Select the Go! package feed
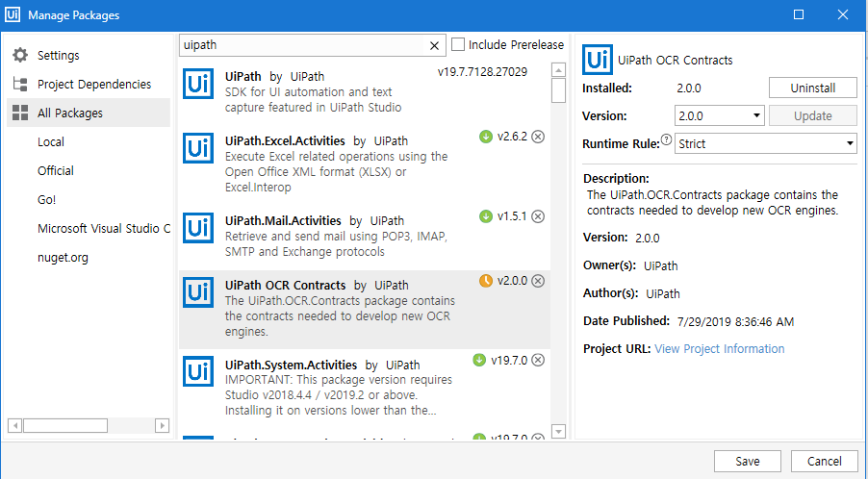This screenshot has width=868, height=479. point(46,200)
